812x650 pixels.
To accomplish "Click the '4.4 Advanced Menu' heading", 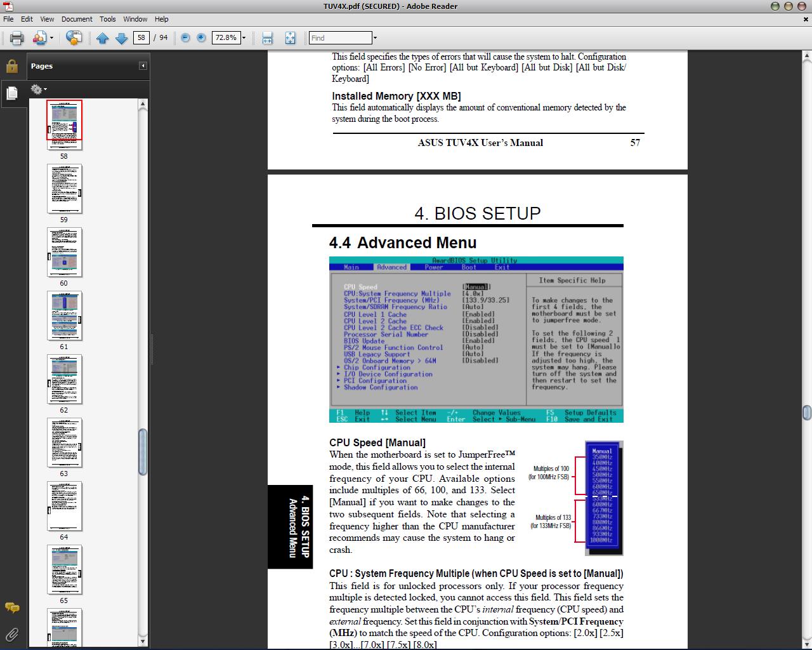I will click(403, 243).
